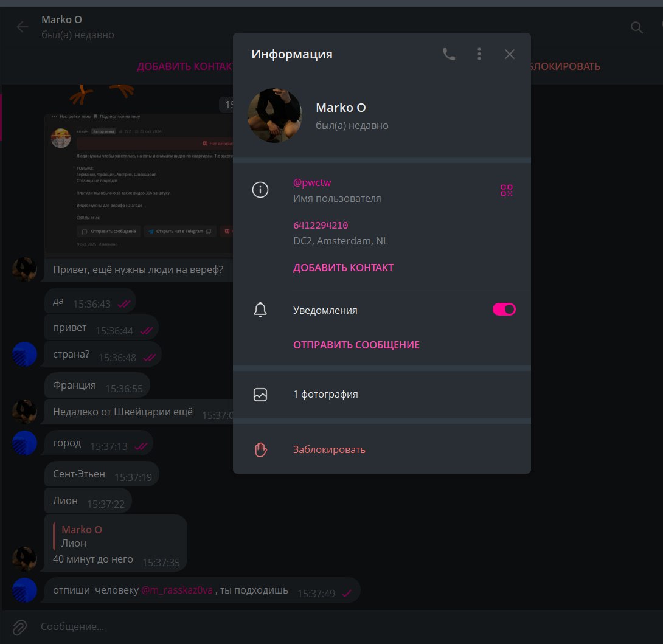The height and width of the screenshot is (644, 663).
Task: Copy the user ID 6412294210
Action: click(x=321, y=226)
